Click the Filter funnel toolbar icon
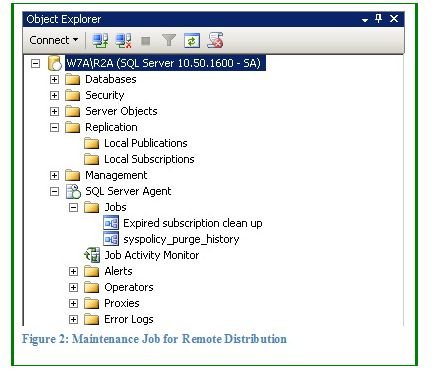 pyautogui.click(x=169, y=41)
